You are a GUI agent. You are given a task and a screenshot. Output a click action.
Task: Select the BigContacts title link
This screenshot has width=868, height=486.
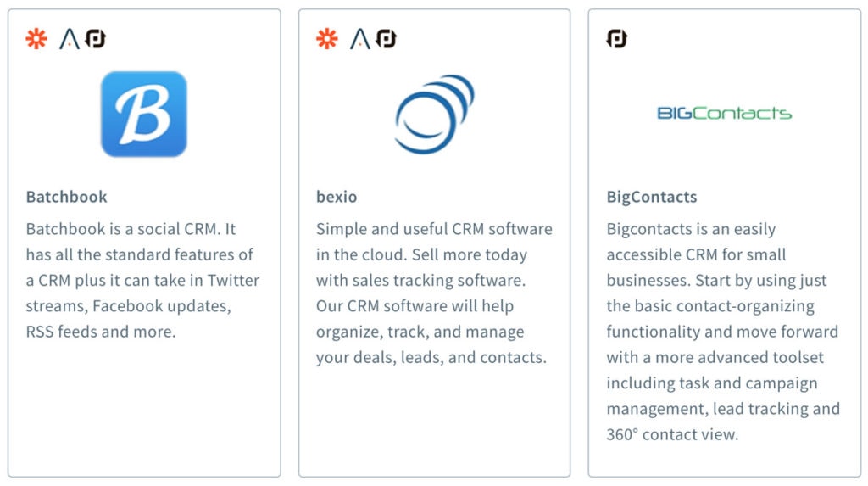652,197
